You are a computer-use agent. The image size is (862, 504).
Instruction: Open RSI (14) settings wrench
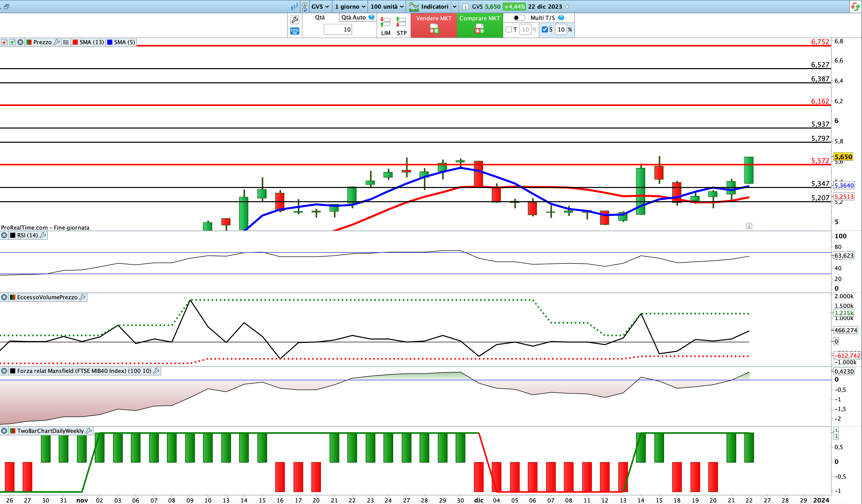43,235
